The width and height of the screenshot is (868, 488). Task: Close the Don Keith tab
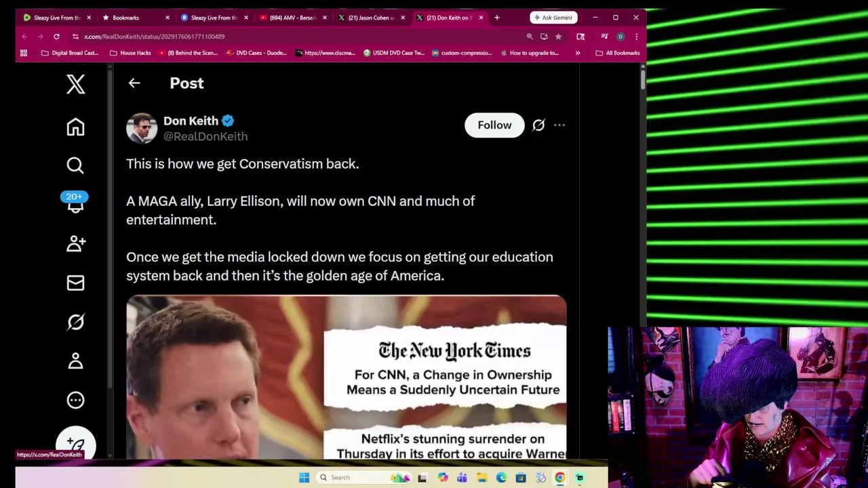tap(481, 18)
